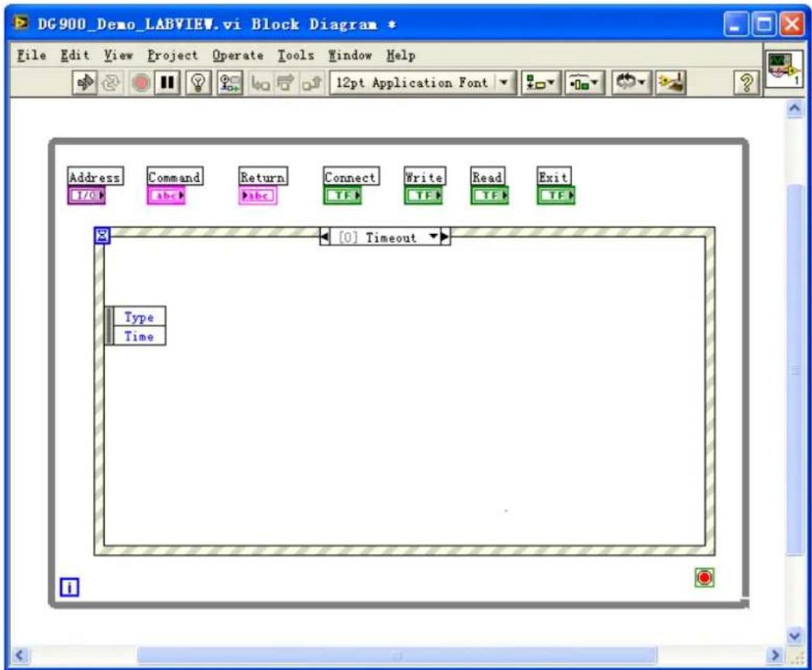Screen dimensions: 812x670
Task: Click the vertical scrollbar thumb
Action: (x=794, y=369)
